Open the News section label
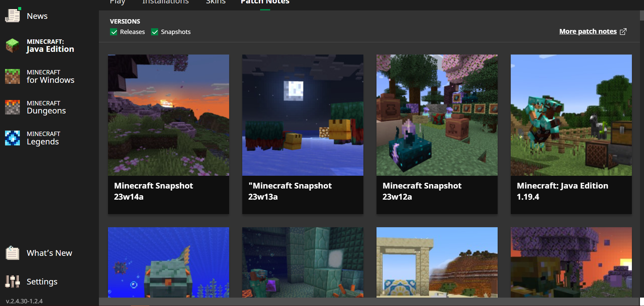The width and height of the screenshot is (644, 306). pos(37,16)
